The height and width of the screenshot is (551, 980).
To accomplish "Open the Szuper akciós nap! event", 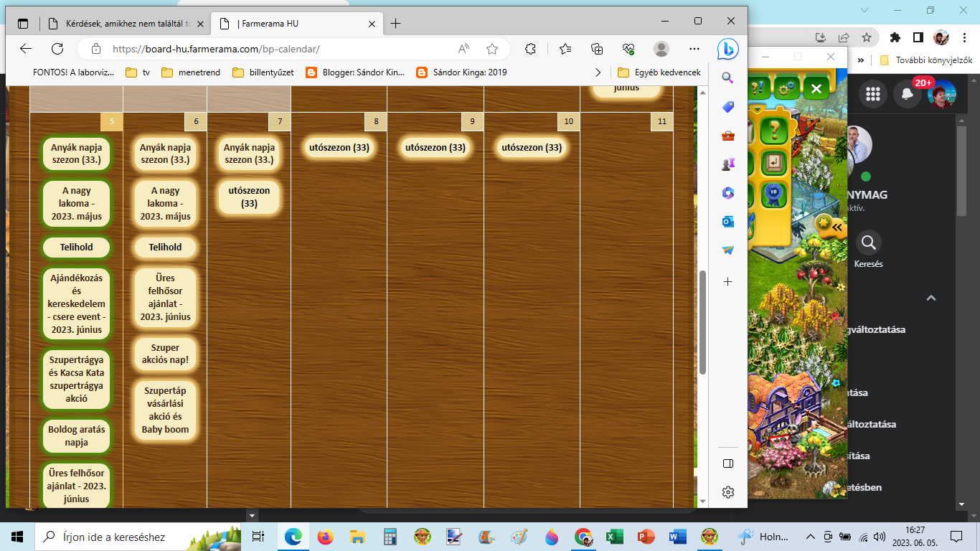I will pos(165,354).
